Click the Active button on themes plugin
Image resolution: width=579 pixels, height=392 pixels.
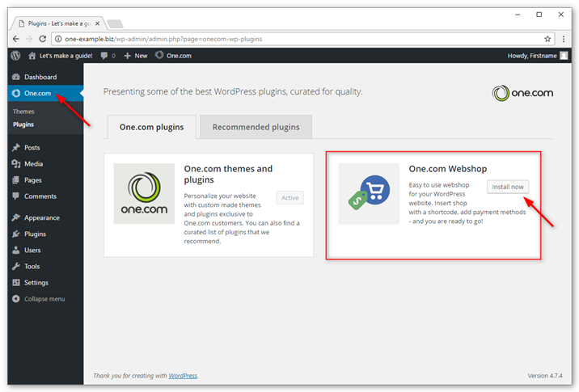[289, 198]
